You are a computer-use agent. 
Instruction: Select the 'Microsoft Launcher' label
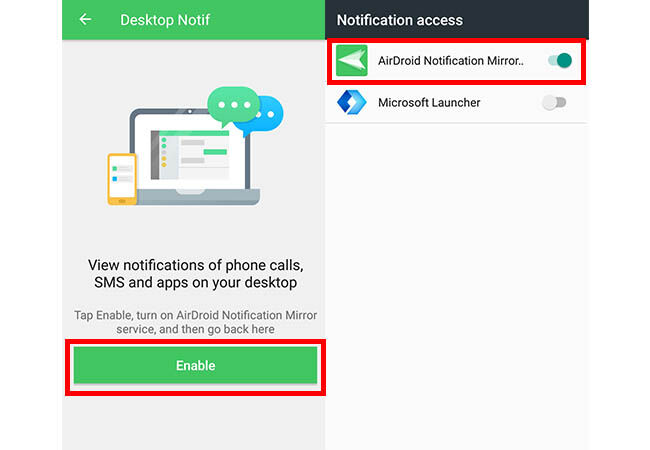(429, 102)
